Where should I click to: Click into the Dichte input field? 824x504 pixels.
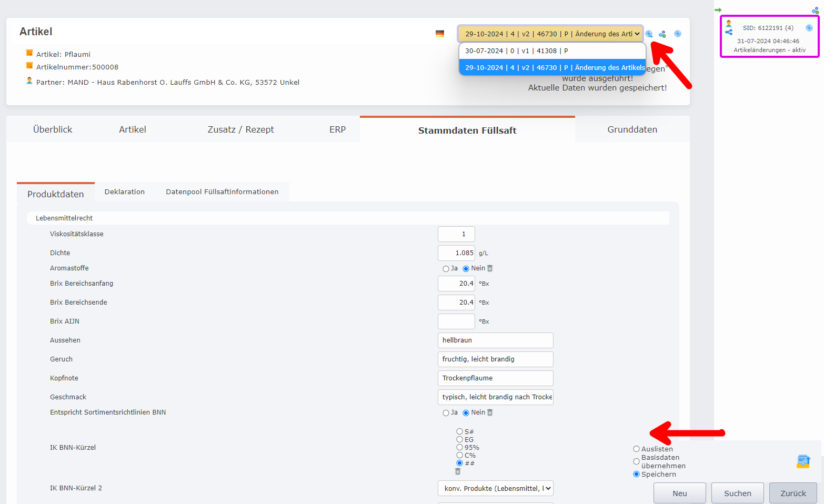(x=456, y=253)
